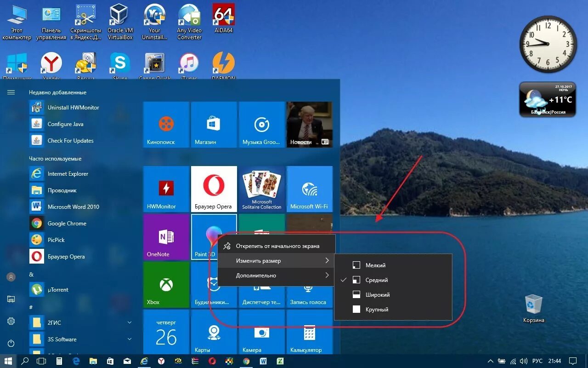Open Settings gear in Start menu
This screenshot has height=368, width=588.
[11, 321]
